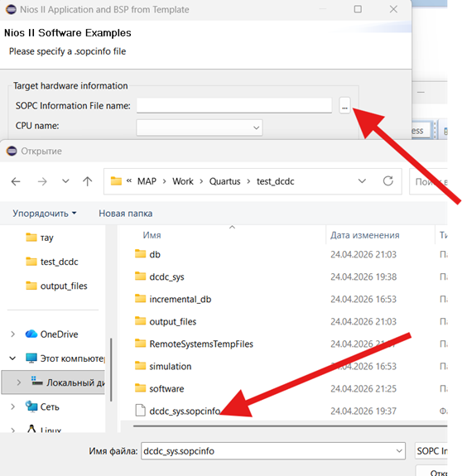Select test_dcdc in the breadcrumb path

click(276, 181)
